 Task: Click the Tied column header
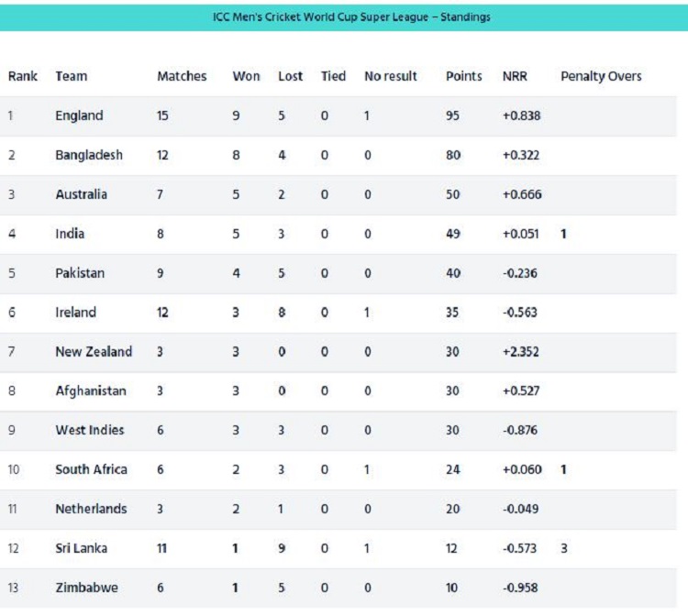[334, 76]
